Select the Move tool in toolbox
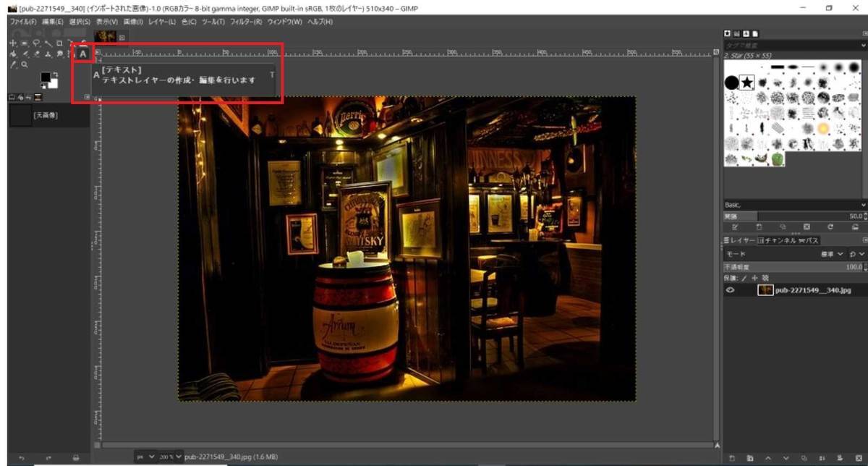868x466 pixels. 13,43
